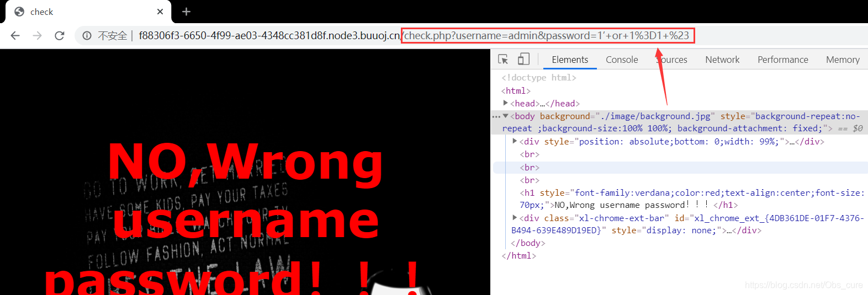Collapse the body element node
This screenshot has height=295, width=868.
click(x=505, y=116)
